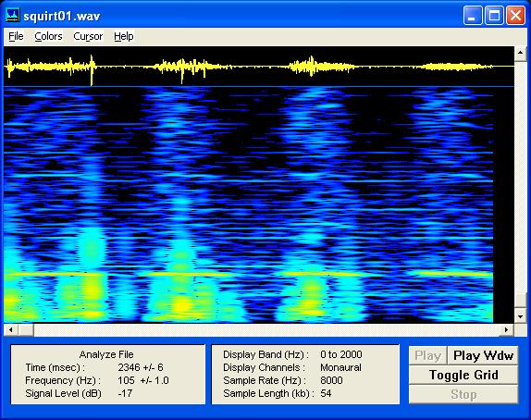531x420 pixels.
Task: Click the empty horizontal scrollbar track
Action: click(x=266, y=329)
